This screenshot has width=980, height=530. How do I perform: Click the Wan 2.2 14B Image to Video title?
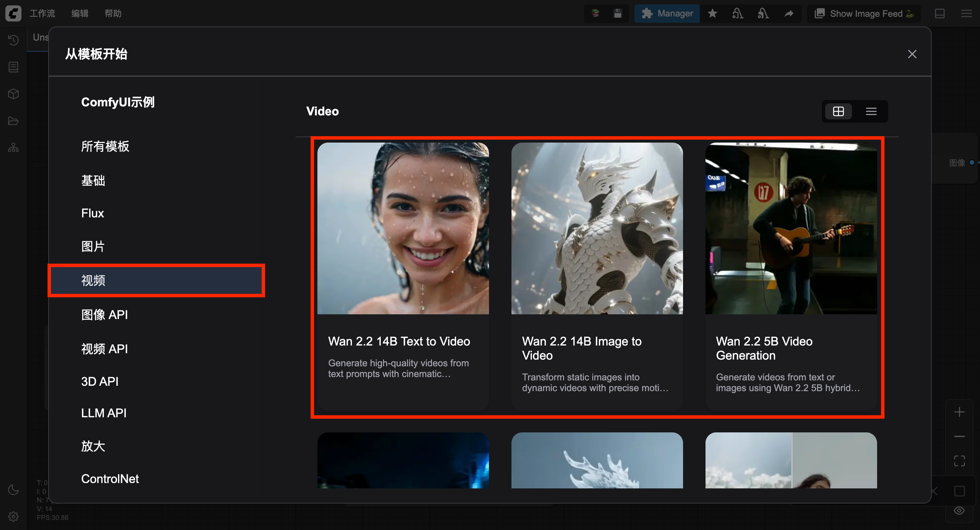point(582,349)
